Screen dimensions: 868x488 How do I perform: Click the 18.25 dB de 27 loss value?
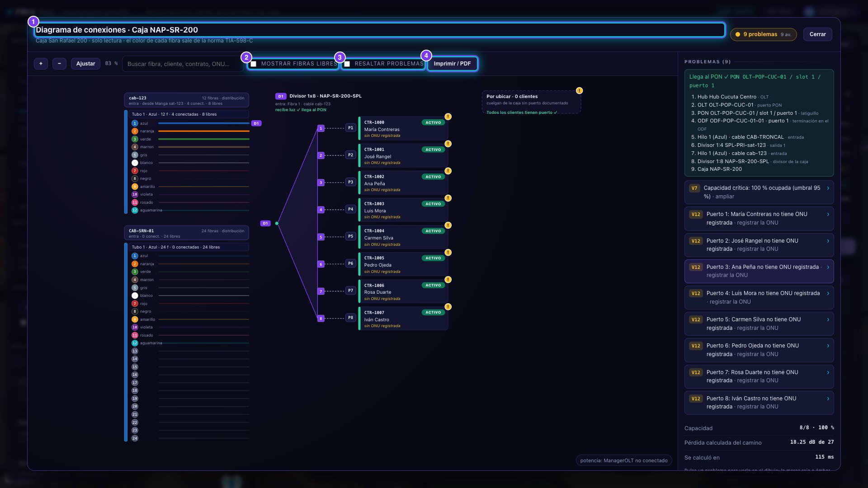pyautogui.click(x=812, y=442)
